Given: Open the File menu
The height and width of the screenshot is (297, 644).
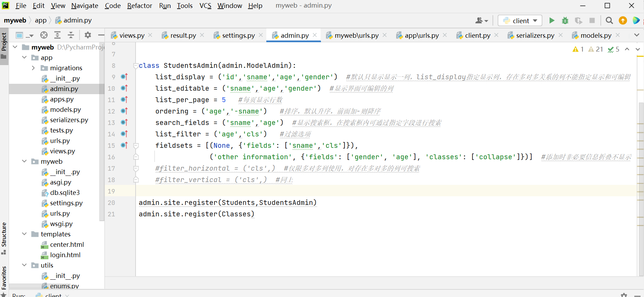Looking at the screenshot, I should pyautogui.click(x=21, y=6).
